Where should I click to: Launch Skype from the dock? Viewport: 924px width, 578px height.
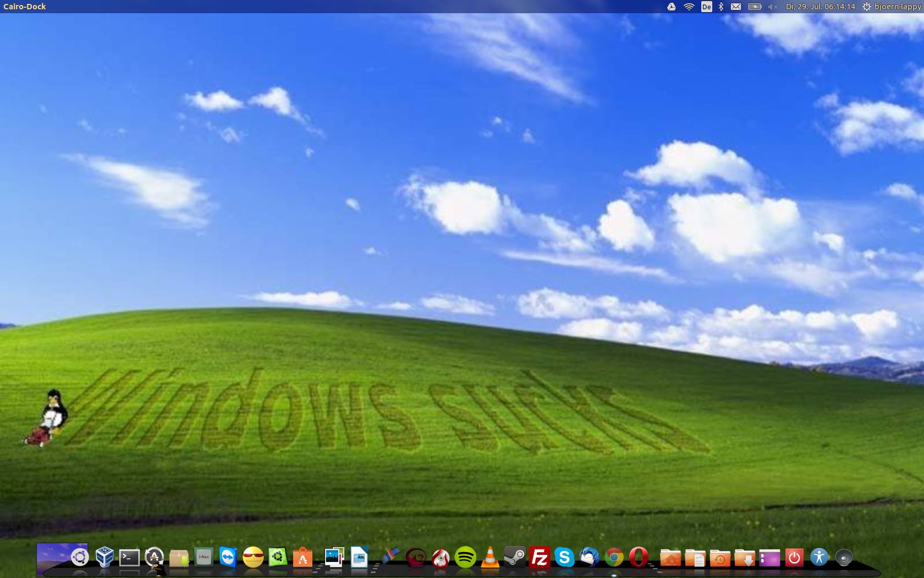(564, 558)
